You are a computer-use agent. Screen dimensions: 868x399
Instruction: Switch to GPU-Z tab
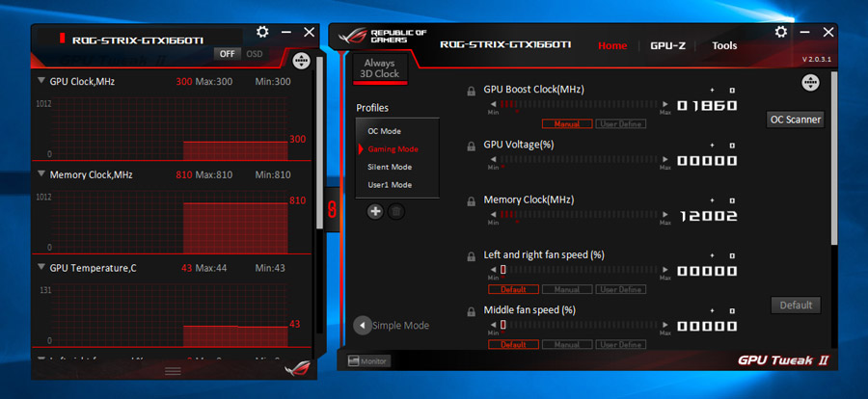click(667, 46)
